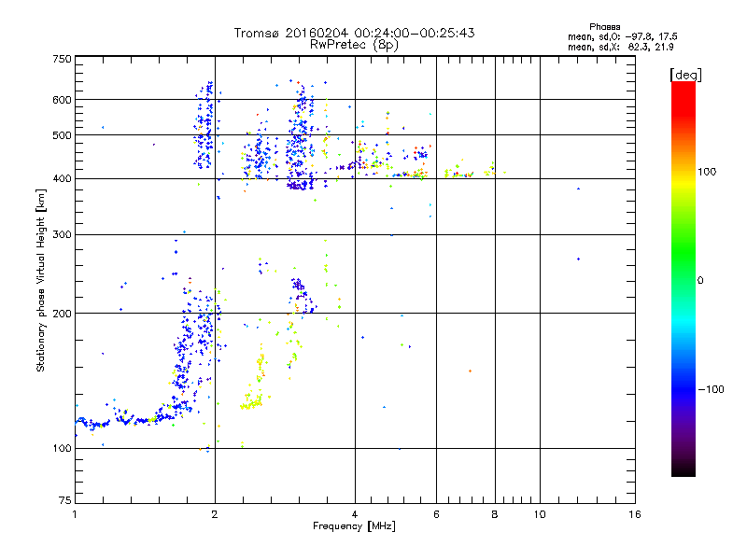Screen dimensions: 747x560
Task: Click the y-axis tick label "200"
Action: [x=62, y=314]
